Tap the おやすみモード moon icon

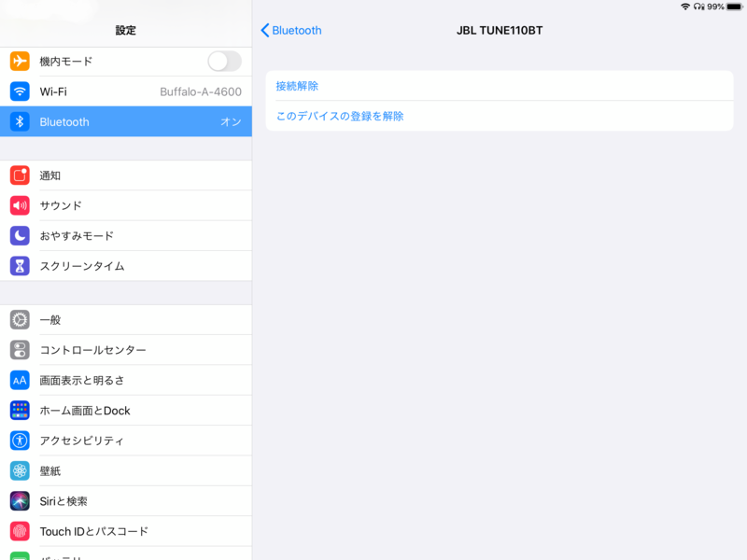click(20, 236)
